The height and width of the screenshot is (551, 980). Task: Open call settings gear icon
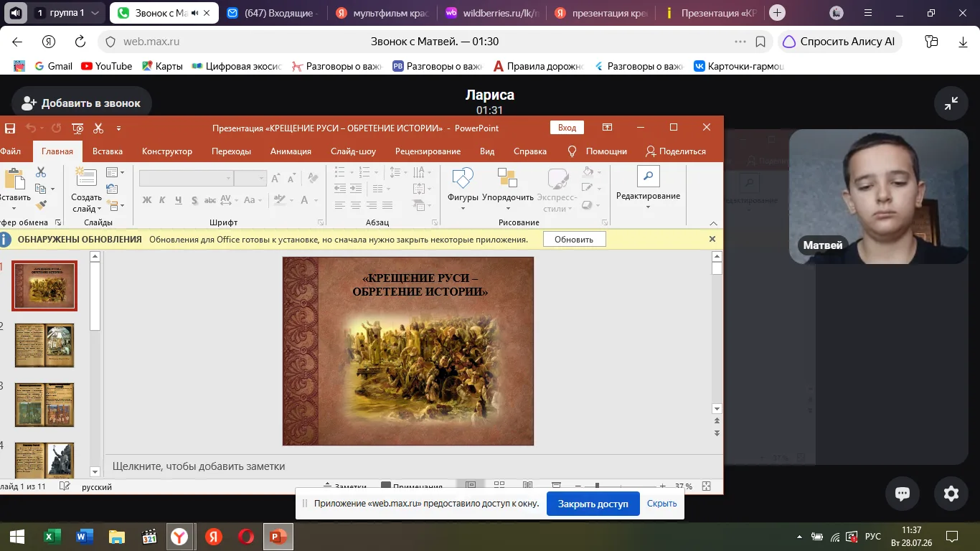(x=951, y=493)
